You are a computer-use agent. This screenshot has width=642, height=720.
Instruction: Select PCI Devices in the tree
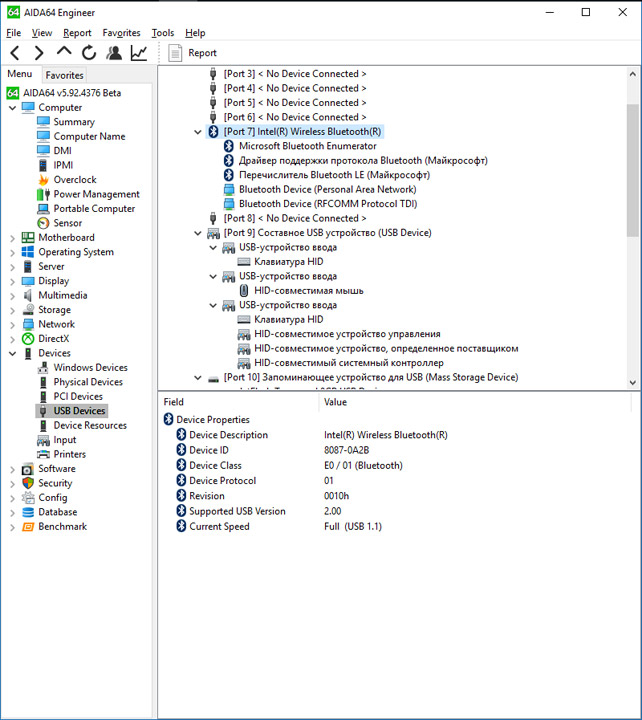click(78, 396)
